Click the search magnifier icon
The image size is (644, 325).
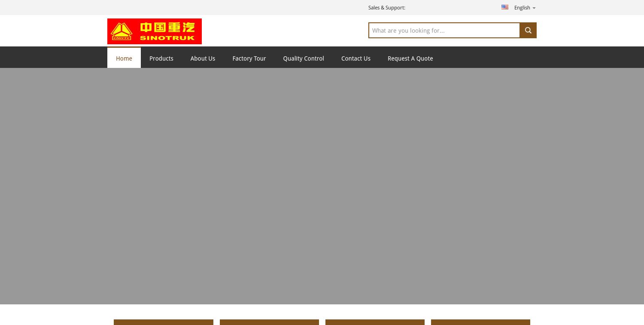528,30
